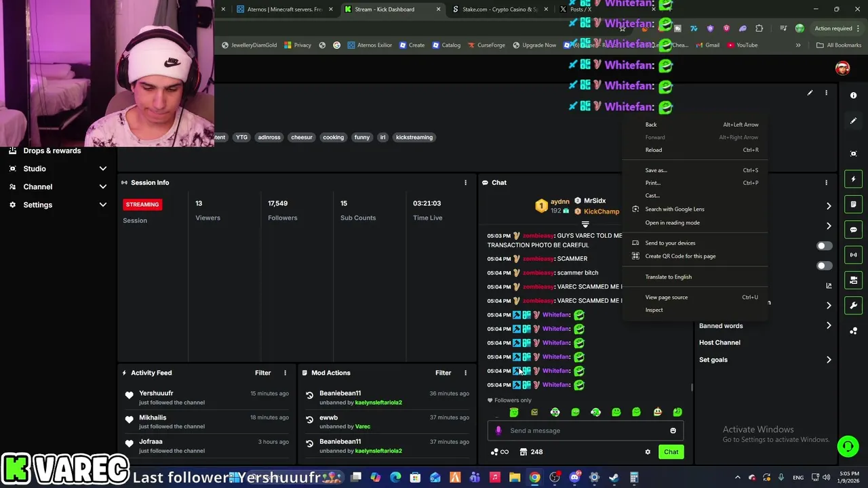The image size is (868, 488).
Task: Click the Action required button in Chrome
Action: point(837,28)
